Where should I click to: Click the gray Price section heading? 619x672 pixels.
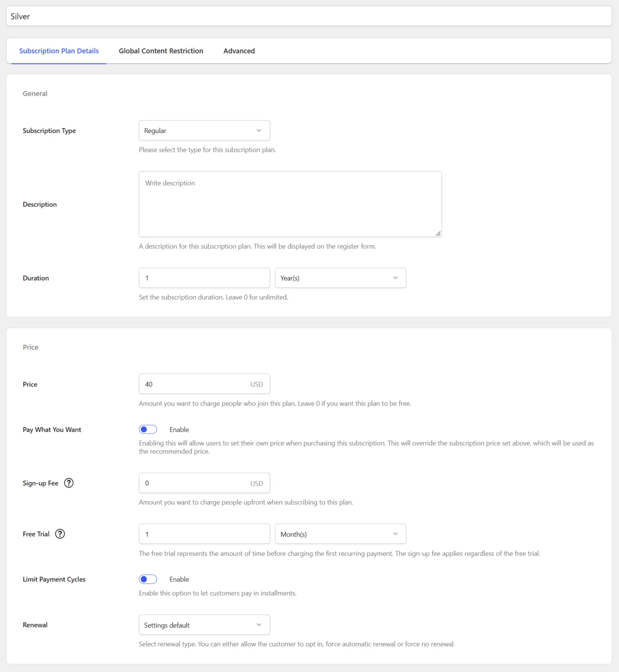30,347
